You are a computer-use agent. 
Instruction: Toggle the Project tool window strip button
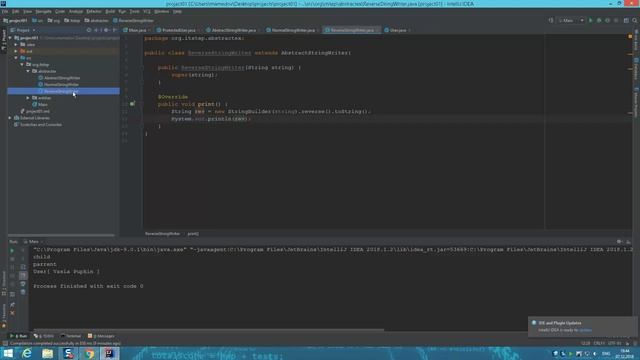click(x=4, y=40)
